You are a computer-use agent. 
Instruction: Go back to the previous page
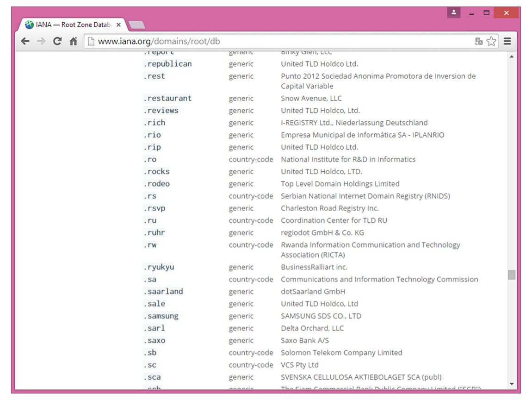click(x=25, y=41)
